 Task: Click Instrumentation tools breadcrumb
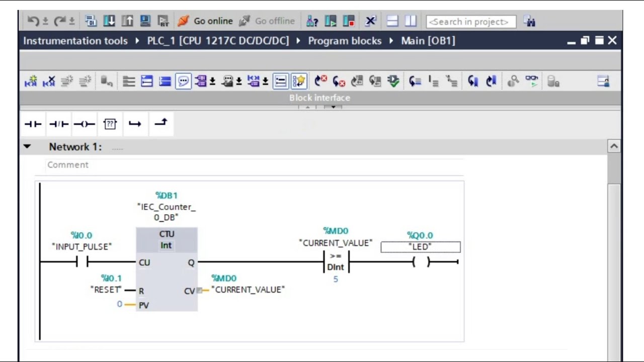75,41
